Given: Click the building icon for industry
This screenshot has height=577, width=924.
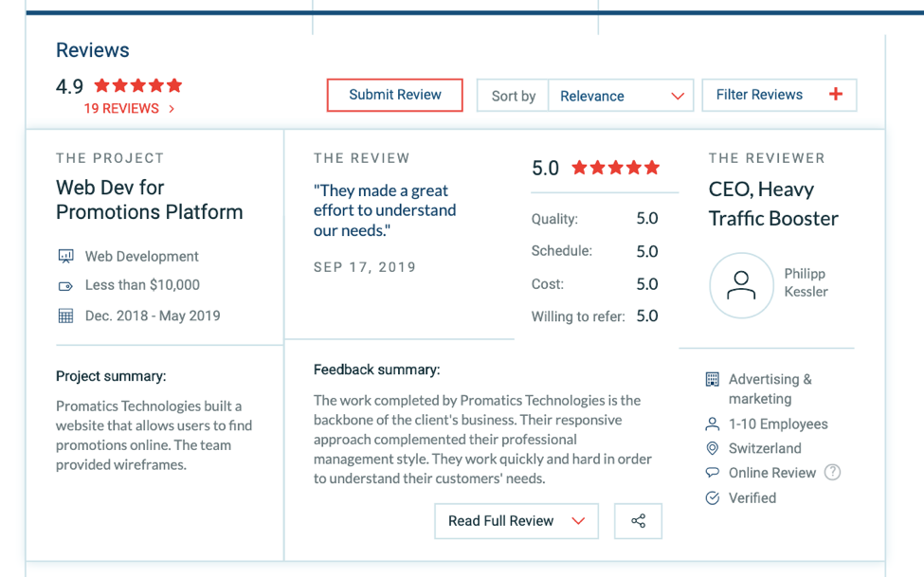Looking at the screenshot, I should point(713,380).
